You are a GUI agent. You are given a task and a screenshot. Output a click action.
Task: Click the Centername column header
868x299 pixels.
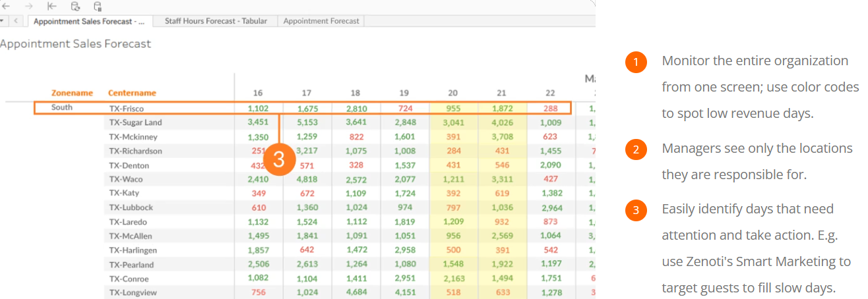click(132, 93)
